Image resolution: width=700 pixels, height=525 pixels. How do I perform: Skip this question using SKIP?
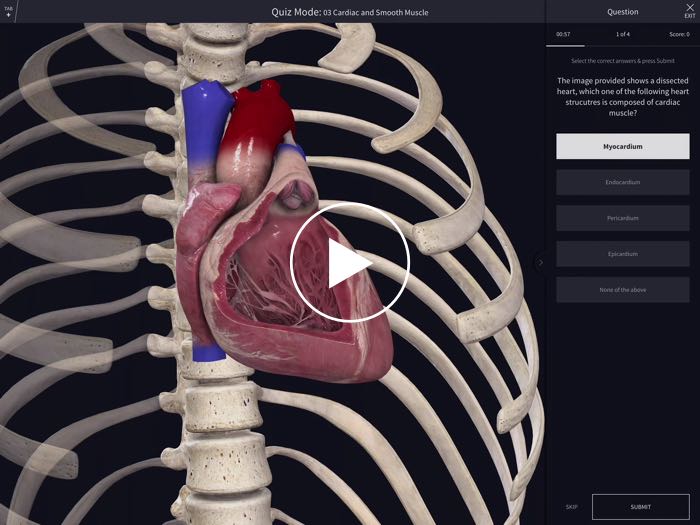[571, 507]
